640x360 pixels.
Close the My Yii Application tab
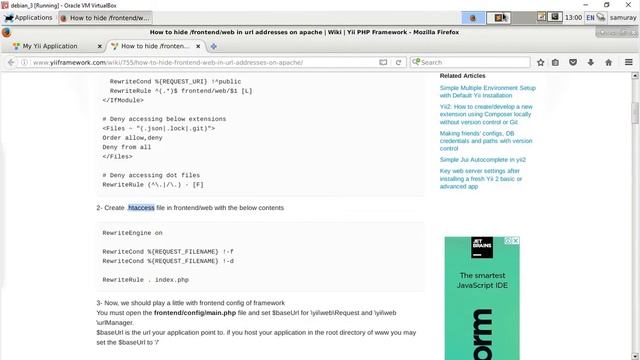pyautogui.click(x=99, y=47)
